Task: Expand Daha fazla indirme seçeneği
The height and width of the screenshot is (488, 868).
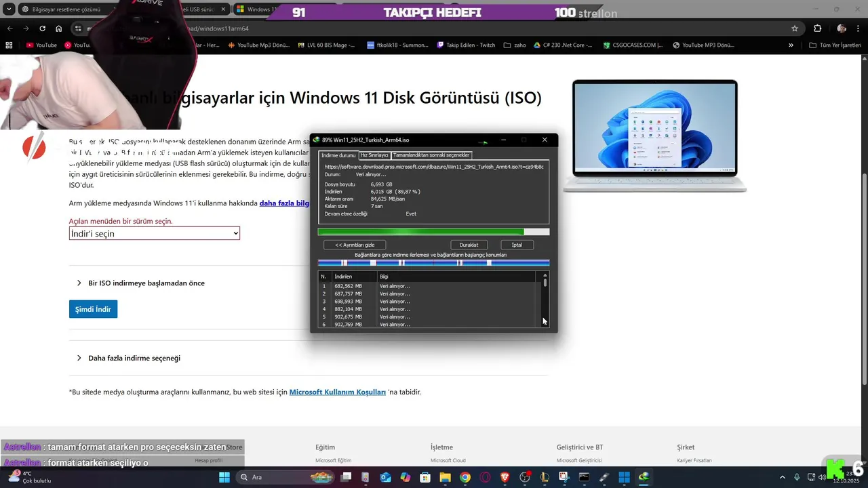Action: [x=129, y=358]
